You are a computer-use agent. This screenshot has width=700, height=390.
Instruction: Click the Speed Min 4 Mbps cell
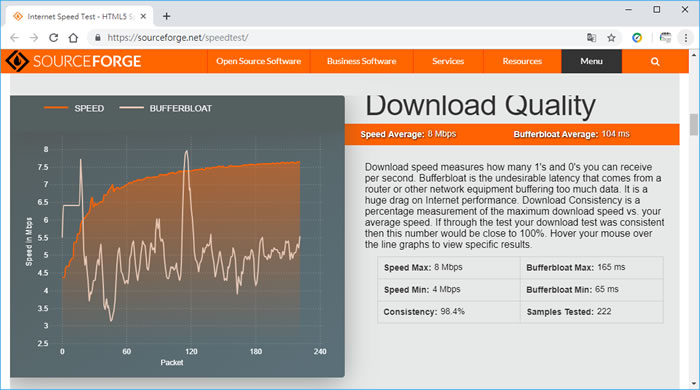click(449, 290)
